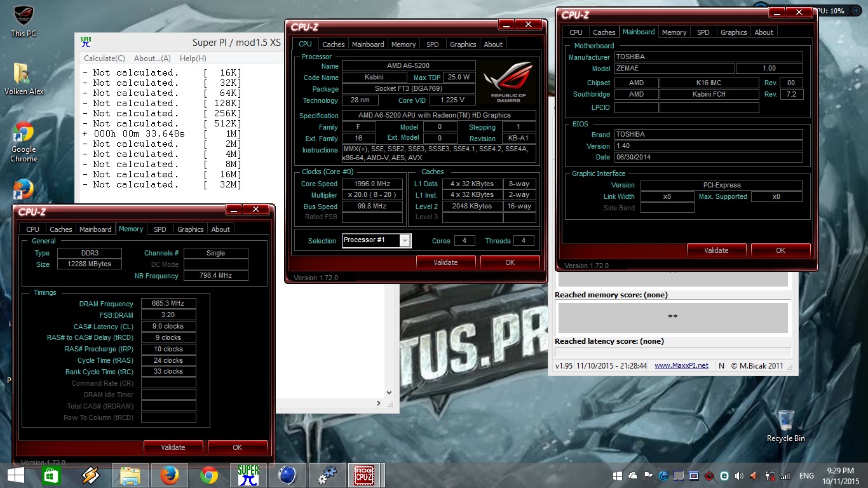Open Google Chrome desktop shortcut
This screenshot has height=488, width=868.
[24, 142]
